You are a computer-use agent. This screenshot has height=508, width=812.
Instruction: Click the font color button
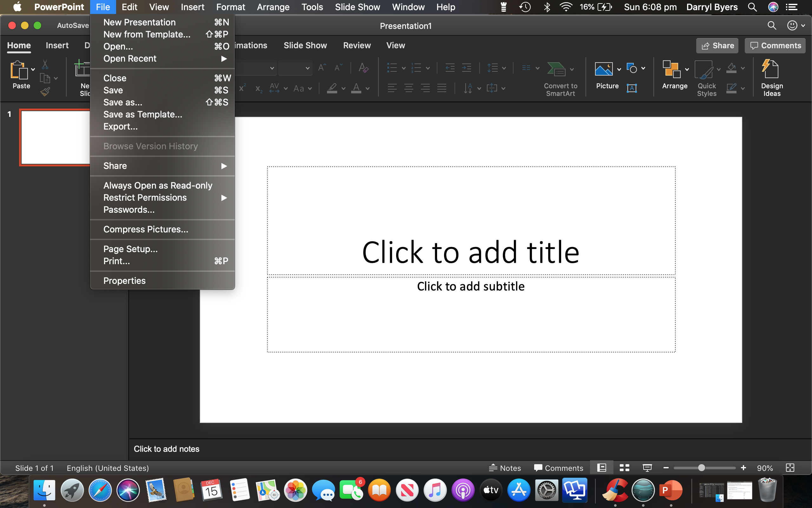356,88
